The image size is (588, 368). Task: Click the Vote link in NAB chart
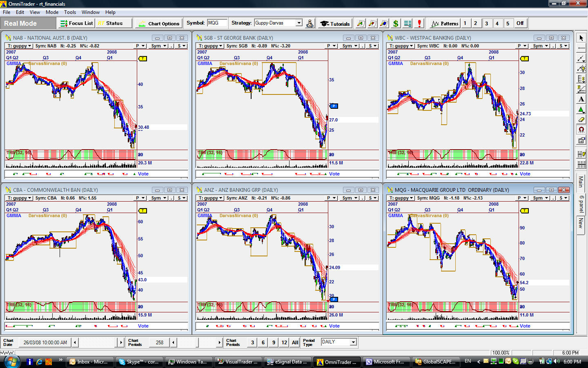pyautogui.click(x=143, y=174)
